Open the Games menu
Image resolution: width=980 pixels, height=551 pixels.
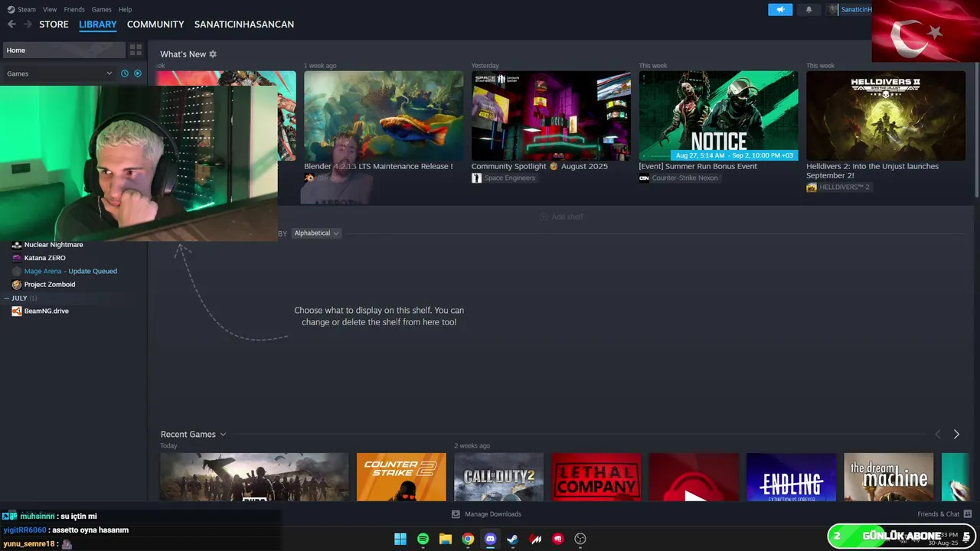coord(102,9)
